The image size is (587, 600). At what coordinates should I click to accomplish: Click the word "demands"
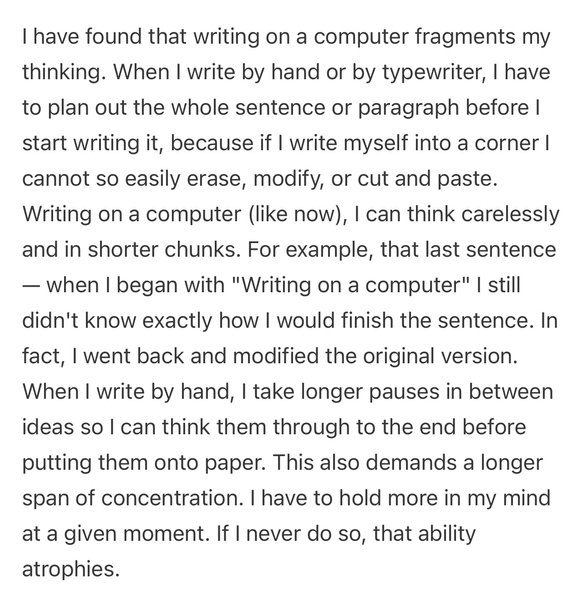point(411,463)
